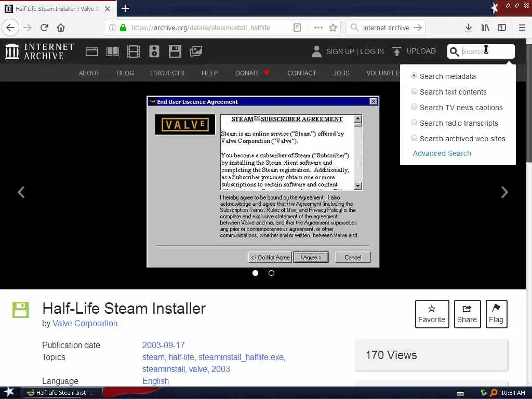This screenshot has width=532, height=399.
Task: Click LOG IN link
Action: point(372,51)
